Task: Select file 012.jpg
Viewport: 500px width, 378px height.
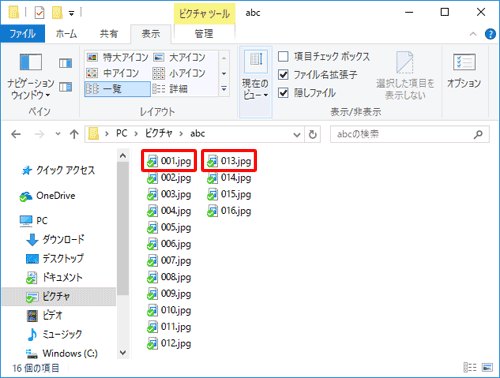Action: (169, 343)
